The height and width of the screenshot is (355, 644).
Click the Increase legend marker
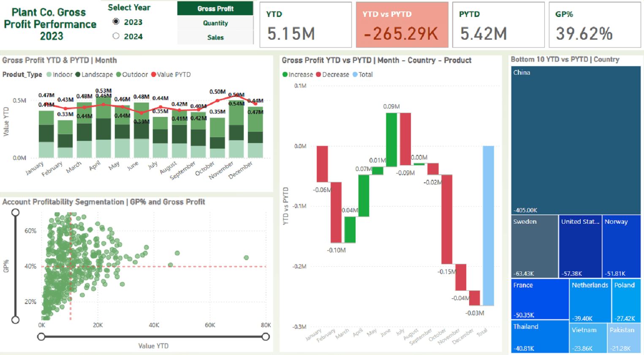click(x=285, y=75)
